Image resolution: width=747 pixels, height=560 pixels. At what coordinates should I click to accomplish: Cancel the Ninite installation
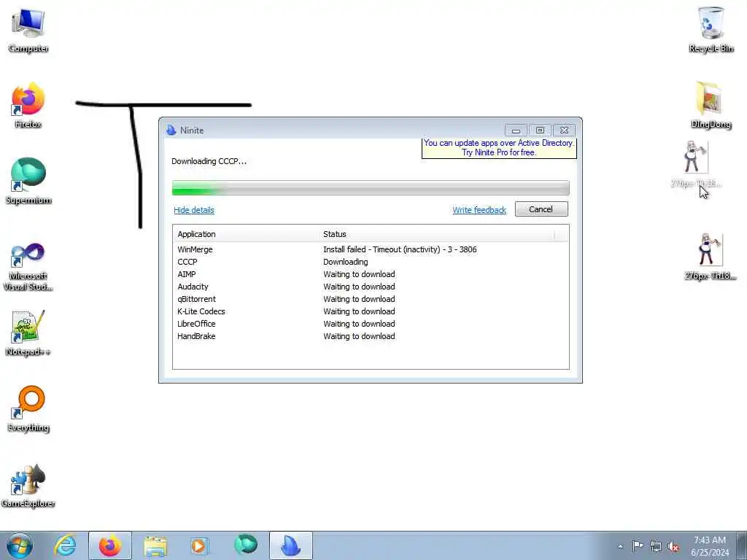[541, 209]
